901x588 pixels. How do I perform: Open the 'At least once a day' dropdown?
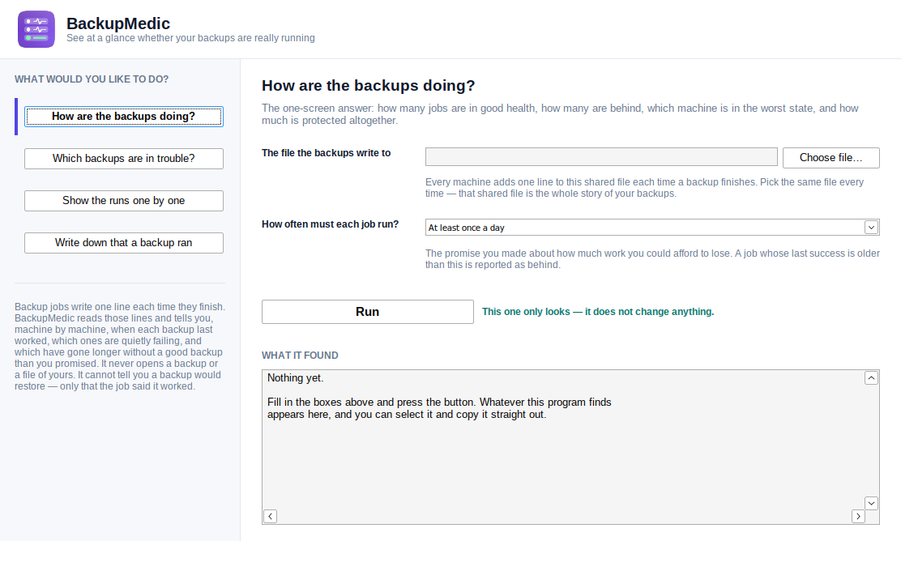pos(652,228)
